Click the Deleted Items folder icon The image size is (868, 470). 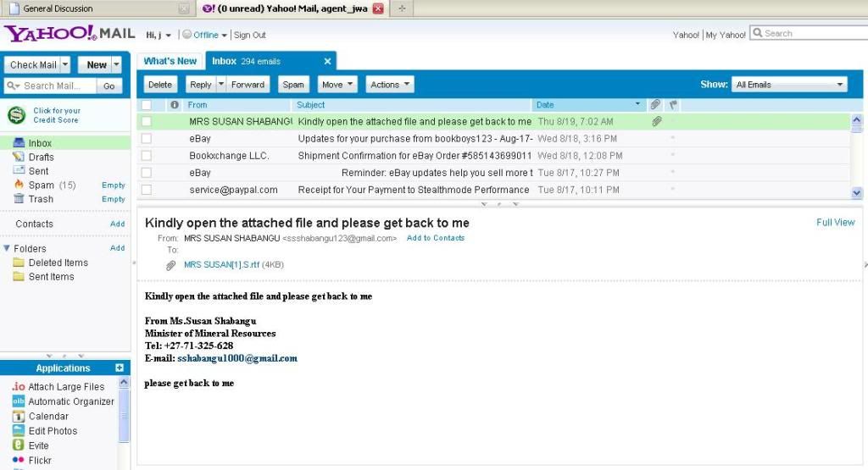click(x=19, y=263)
